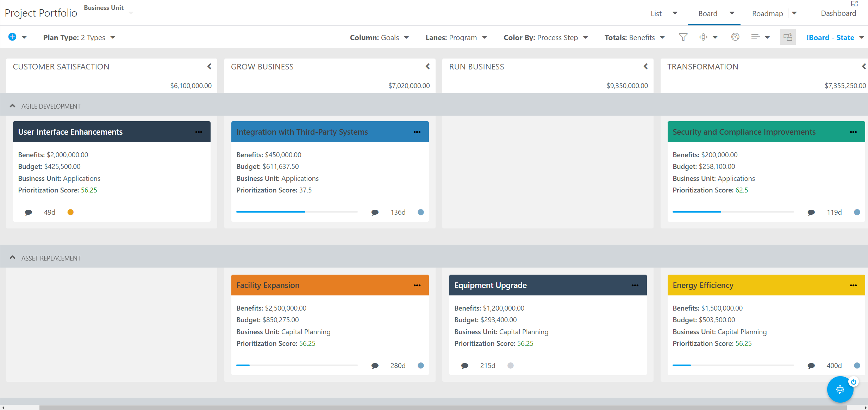
Task: Open Facility Expansion card ellipsis menu
Action: (417, 286)
